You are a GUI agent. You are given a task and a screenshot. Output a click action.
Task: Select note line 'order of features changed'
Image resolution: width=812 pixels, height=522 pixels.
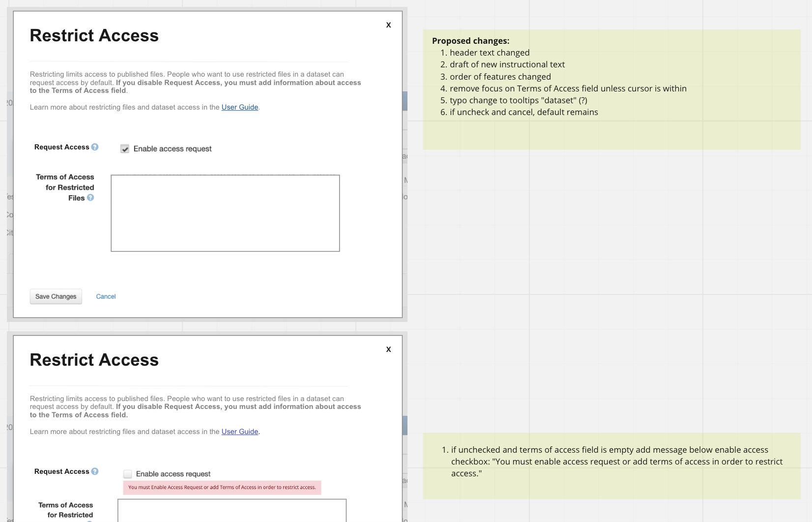click(500, 77)
